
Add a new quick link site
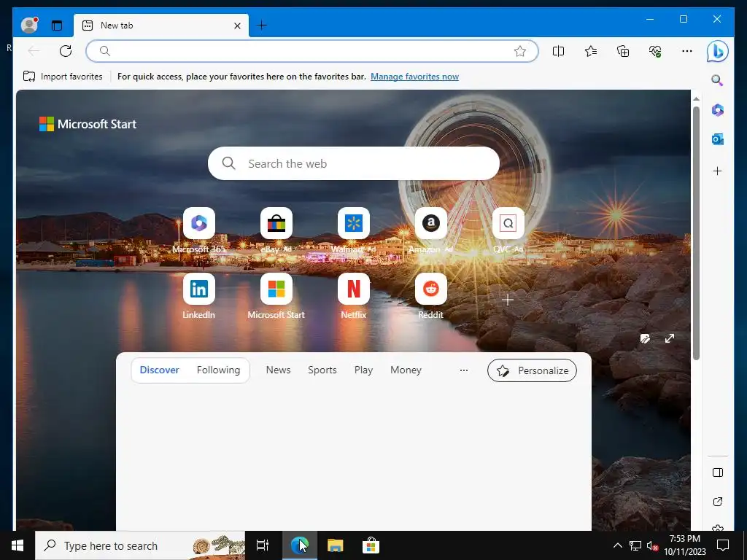508,300
